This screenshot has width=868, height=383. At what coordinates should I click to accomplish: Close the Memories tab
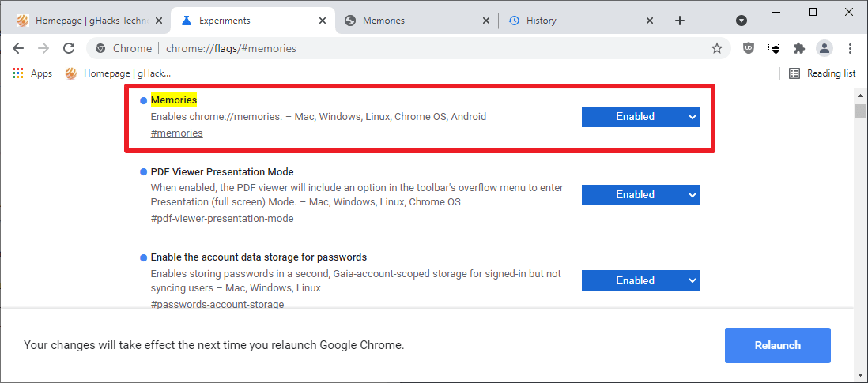(x=486, y=21)
